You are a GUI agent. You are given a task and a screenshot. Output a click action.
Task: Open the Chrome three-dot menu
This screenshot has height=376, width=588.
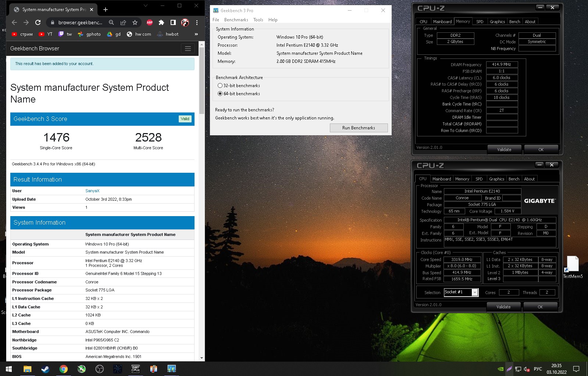point(197,22)
